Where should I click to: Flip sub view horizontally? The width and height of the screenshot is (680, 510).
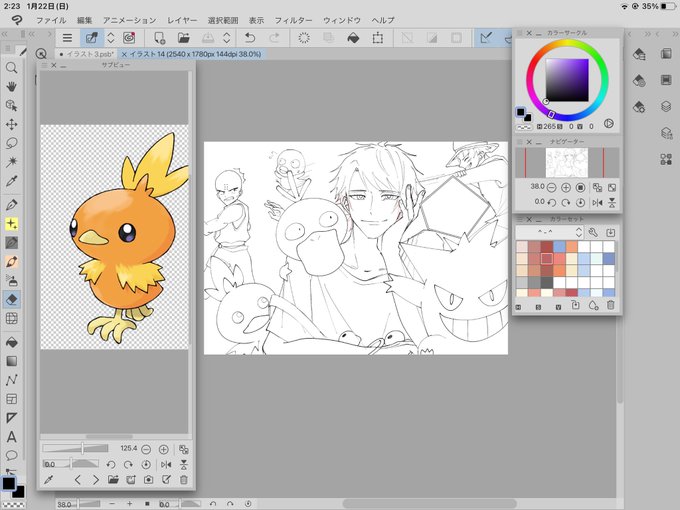pyautogui.click(x=166, y=465)
